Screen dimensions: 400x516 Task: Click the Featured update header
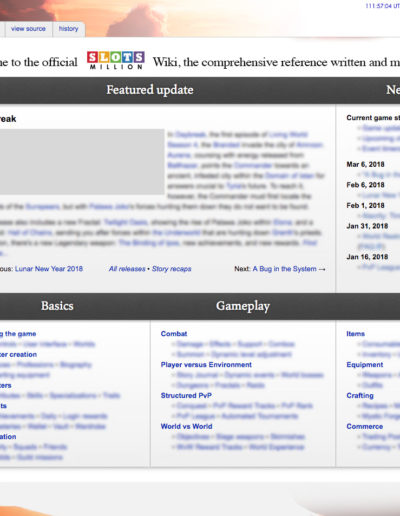[x=150, y=90]
